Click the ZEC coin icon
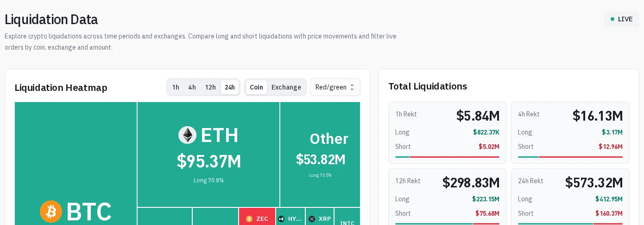This screenshot has height=225, width=644. tap(249, 219)
